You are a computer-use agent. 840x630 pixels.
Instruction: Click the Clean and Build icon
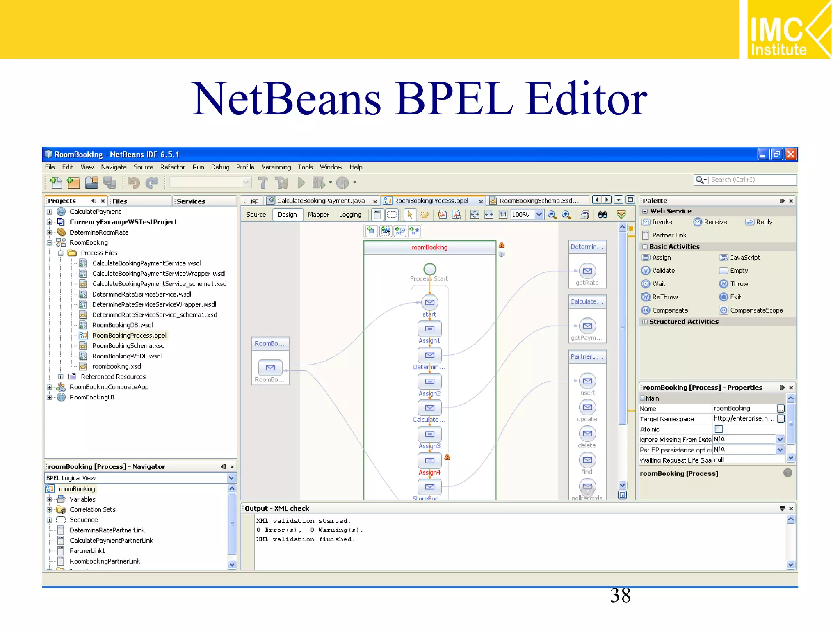(x=282, y=183)
